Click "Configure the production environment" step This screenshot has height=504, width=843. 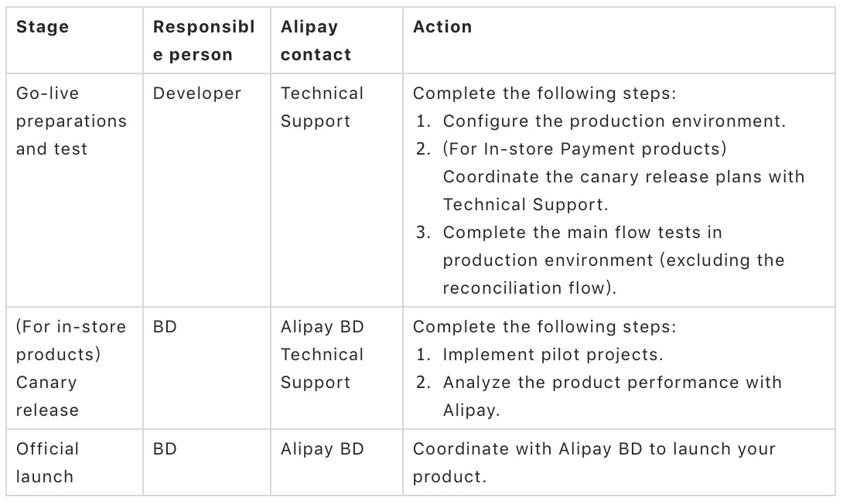[614, 121]
